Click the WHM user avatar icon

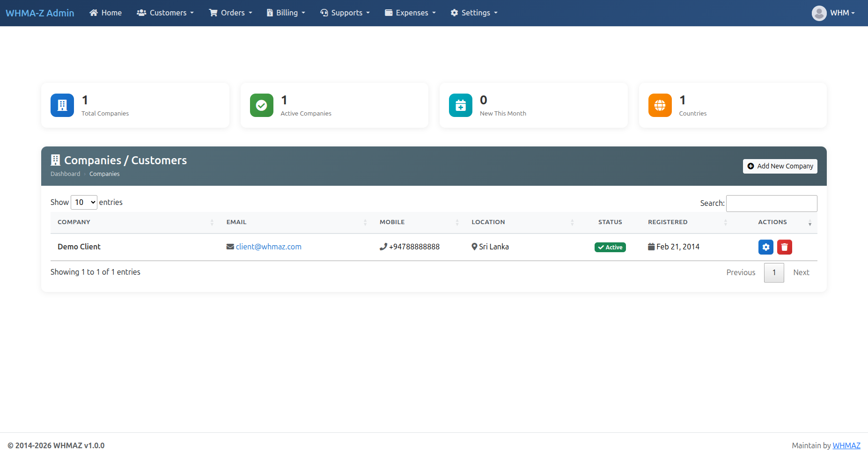819,13
